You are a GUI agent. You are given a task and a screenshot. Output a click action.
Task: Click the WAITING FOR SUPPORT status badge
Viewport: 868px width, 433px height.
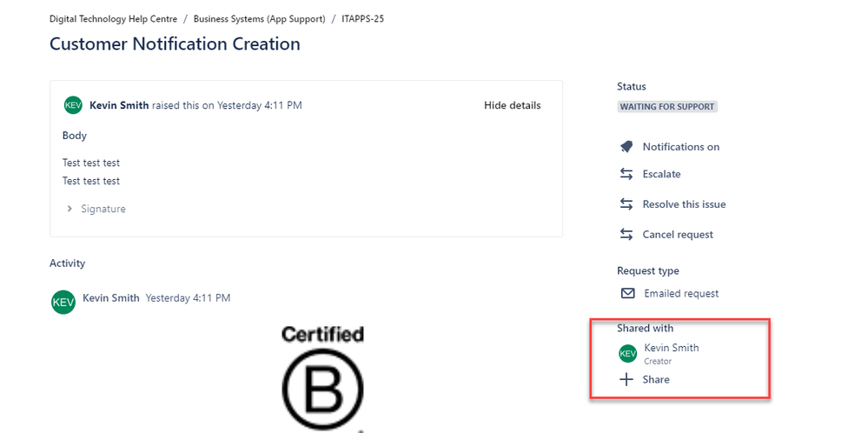[x=667, y=106]
